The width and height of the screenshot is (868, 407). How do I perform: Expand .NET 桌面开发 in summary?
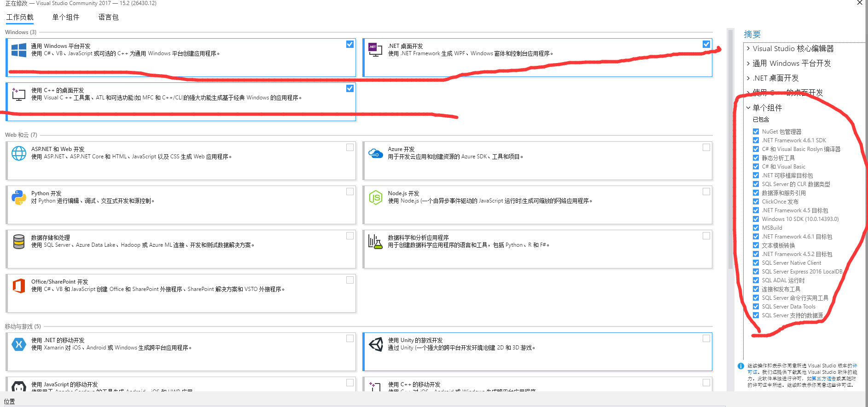click(x=748, y=78)
